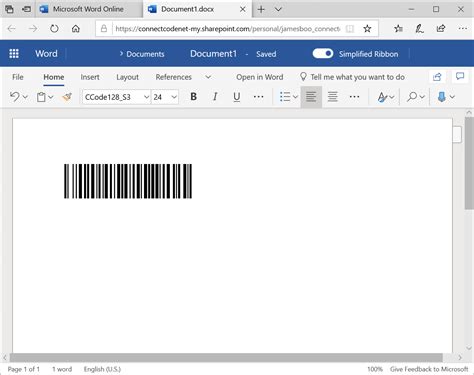The height and width of the screenshot is (375, 474).
Task: Click the Paste clipboard icon
Action: coord(41,97)
